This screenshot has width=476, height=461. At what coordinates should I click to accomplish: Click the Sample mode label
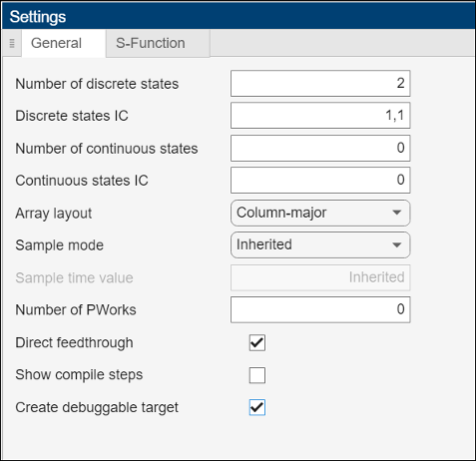pos(60,245)
